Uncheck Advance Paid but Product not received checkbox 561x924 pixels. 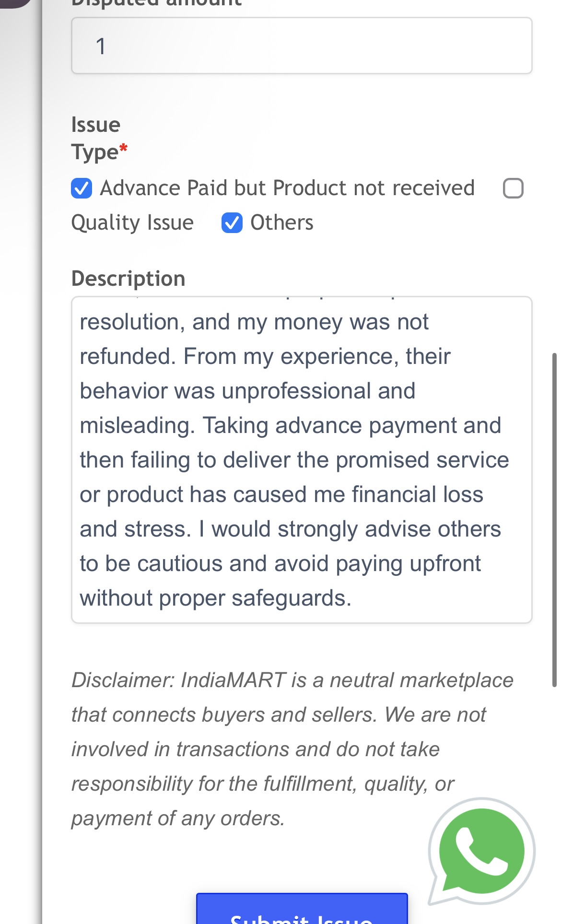coord(82,188)
